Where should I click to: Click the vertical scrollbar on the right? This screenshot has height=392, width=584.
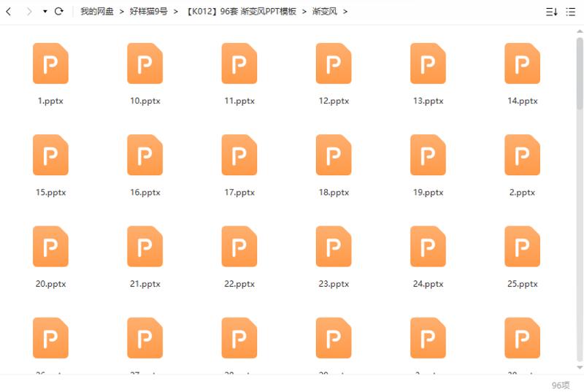(x=580, y=73)
